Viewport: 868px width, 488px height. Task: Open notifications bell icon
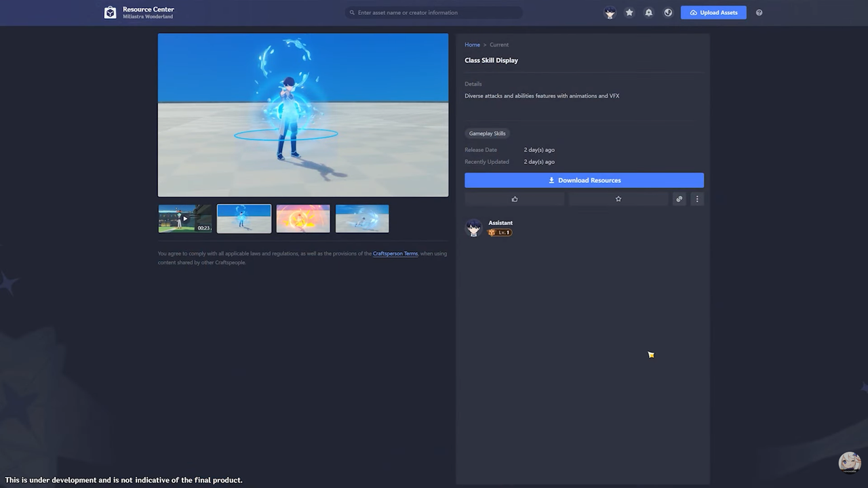649,12
